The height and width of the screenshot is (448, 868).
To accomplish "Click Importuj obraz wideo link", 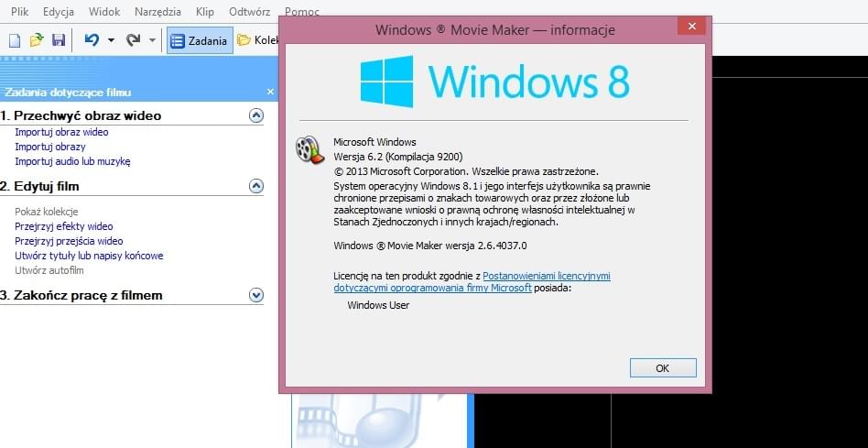I will tap(61, 132).
